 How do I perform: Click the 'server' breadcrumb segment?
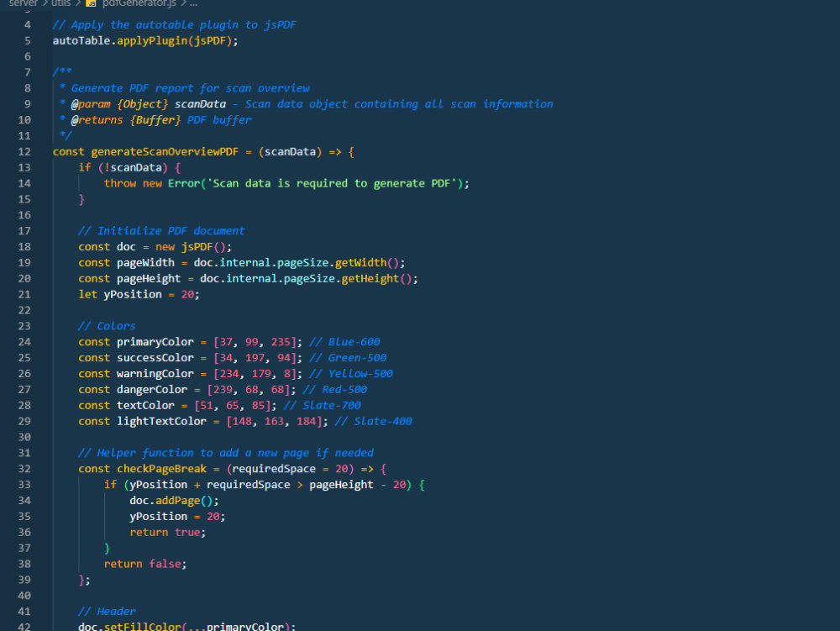coord(23,3)
